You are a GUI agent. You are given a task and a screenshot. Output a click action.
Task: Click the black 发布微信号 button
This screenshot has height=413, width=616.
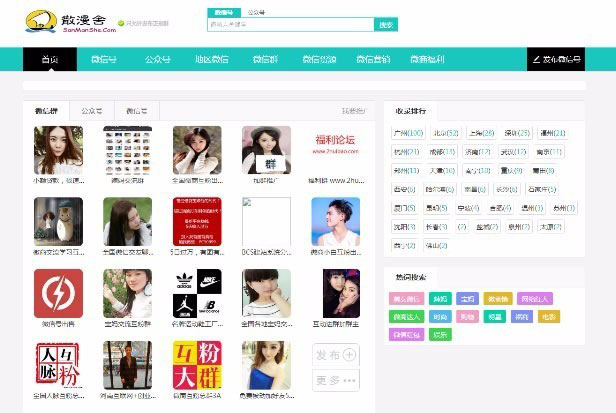(x=556, y=59)
